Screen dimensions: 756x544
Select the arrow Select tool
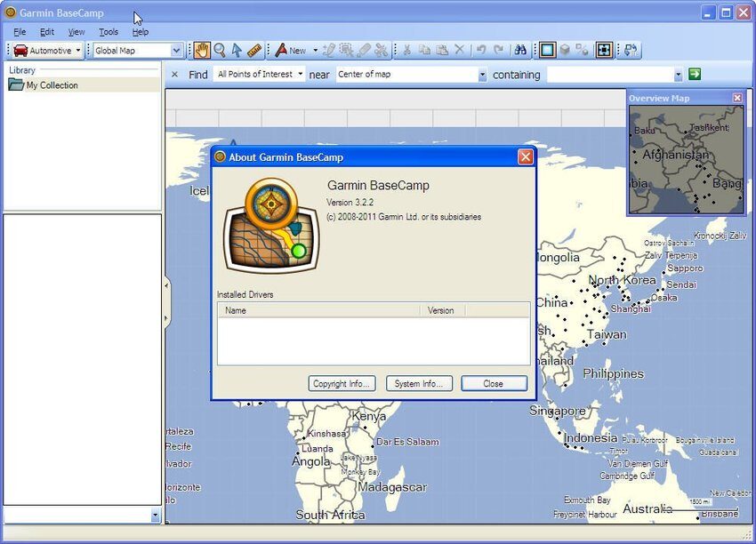[237, 50]
